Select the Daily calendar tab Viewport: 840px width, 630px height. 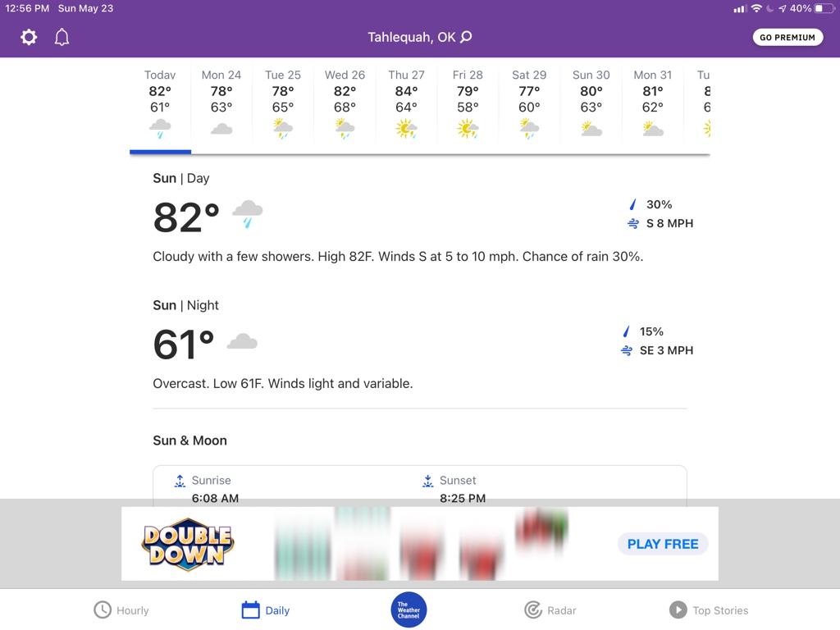[x=266, y=609]
